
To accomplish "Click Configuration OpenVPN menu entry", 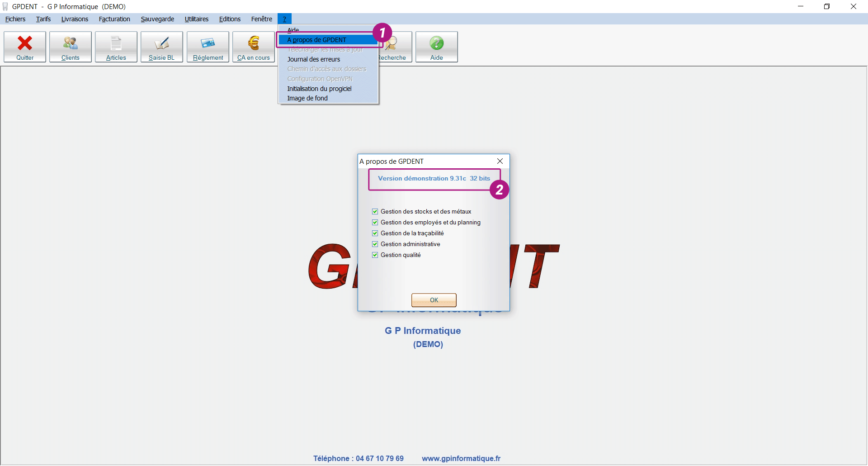I will [x=328, y=79].
